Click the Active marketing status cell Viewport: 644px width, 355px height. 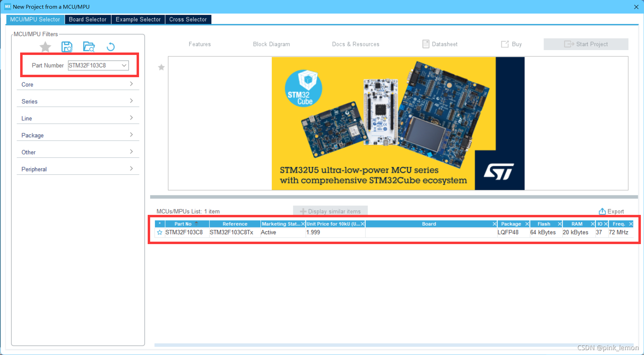tap(283, 232)
